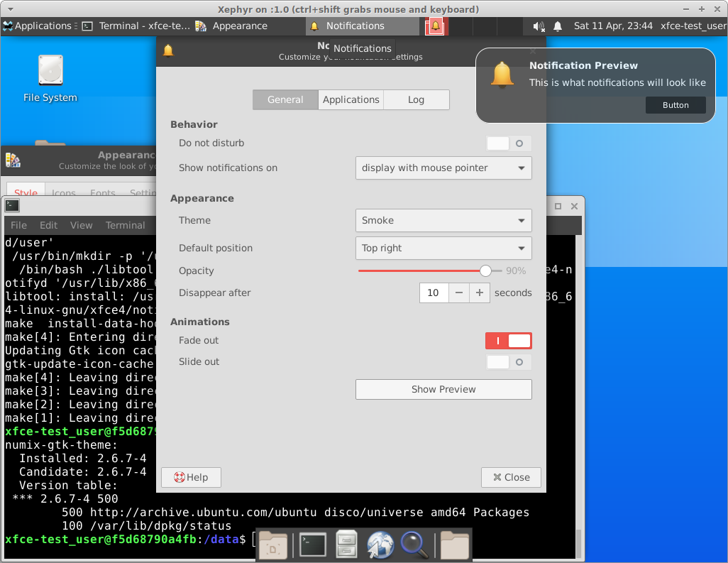
Task: Click the Opacity slider handle
Action: (x=485, y=270)
